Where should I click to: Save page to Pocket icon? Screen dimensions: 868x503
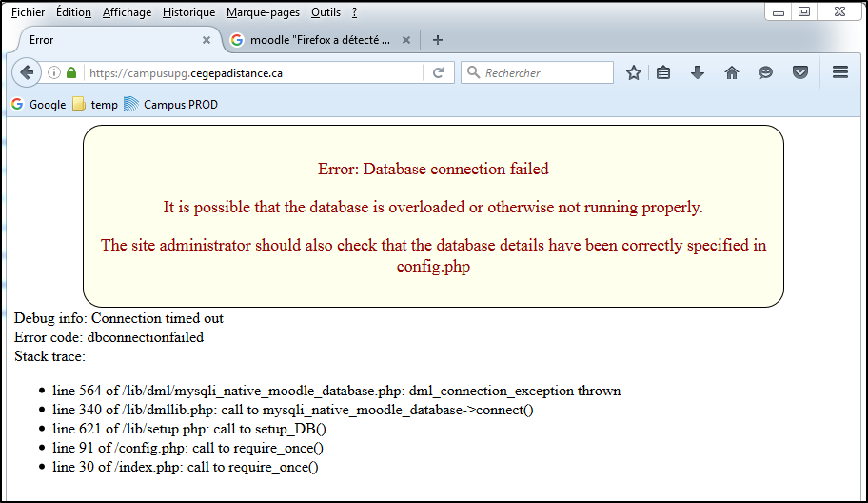(x=800, y=73)
